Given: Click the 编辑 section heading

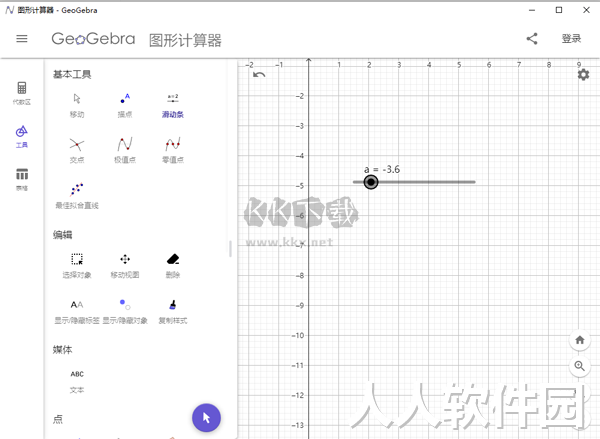Looking at the screenshot, I should [62, 235].
